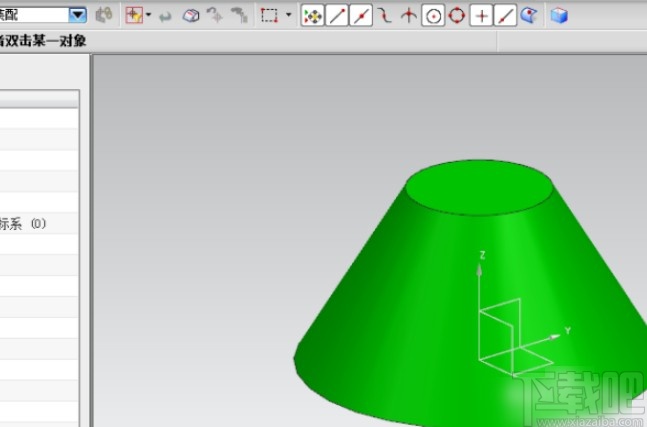Open the selection type filter combo box
Screen dimensions: 647x427
[x=77, y=15]
